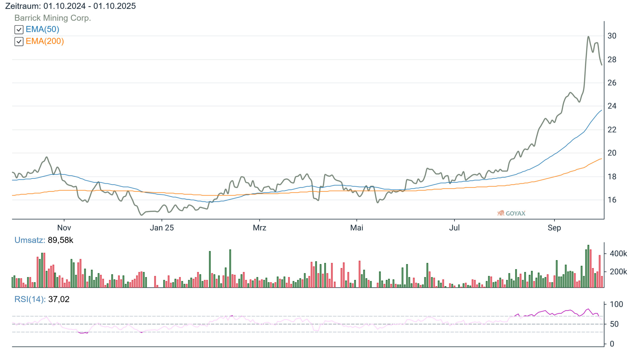This screenshot has height=349, width=644.
Task: Click the price axis value 22
Action: coord(612,129)
